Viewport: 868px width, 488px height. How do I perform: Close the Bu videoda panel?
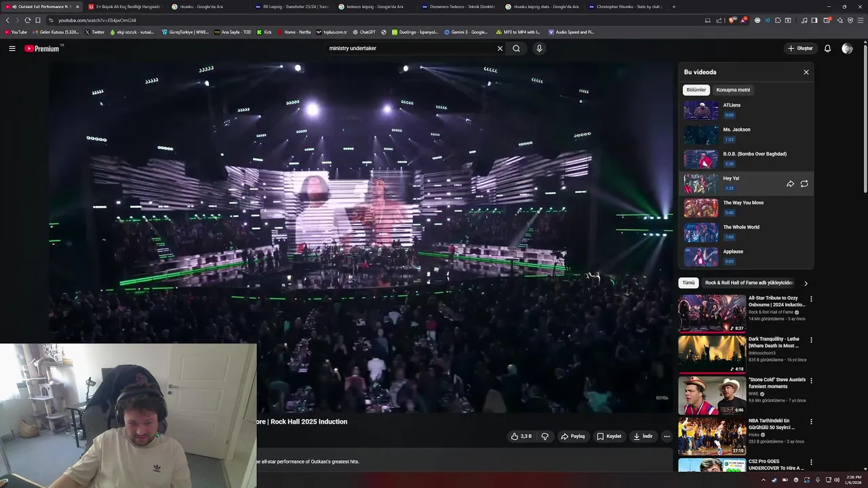806,72
